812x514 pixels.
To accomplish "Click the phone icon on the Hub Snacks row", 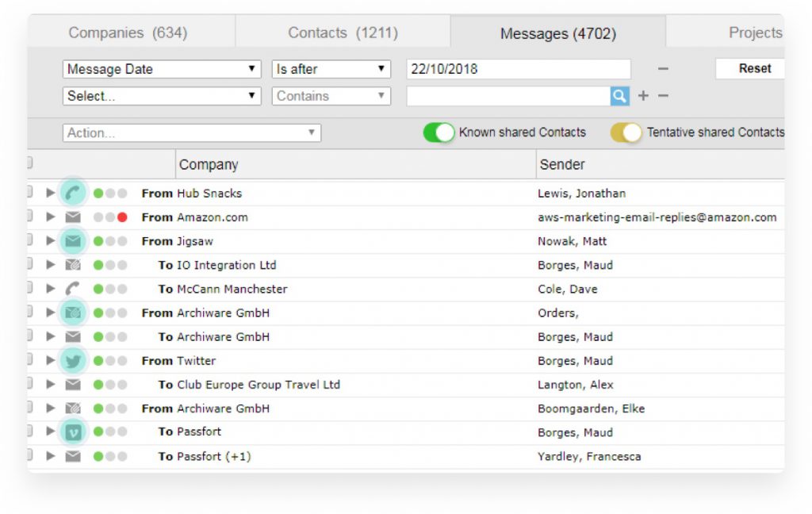I will click(x=73, y=194).
